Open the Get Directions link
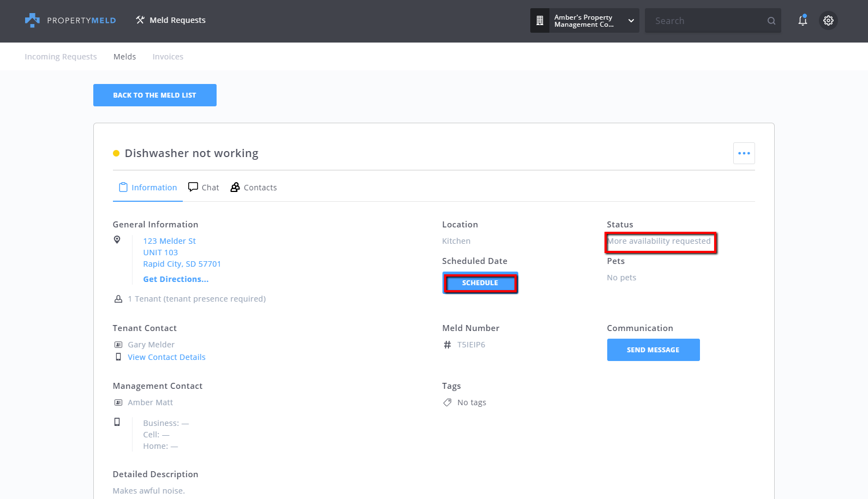The height and width of the screenshot is (499, 868). click(176, 279)
